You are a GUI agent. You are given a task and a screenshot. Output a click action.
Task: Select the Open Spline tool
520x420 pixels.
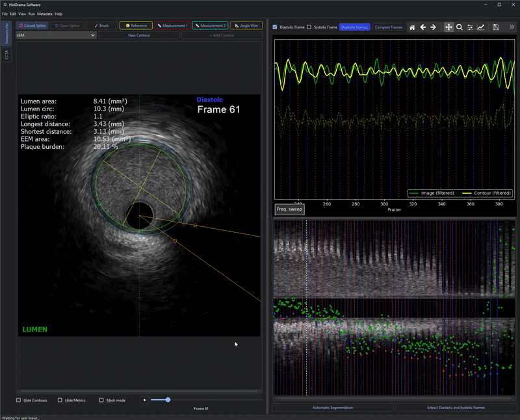67,25
